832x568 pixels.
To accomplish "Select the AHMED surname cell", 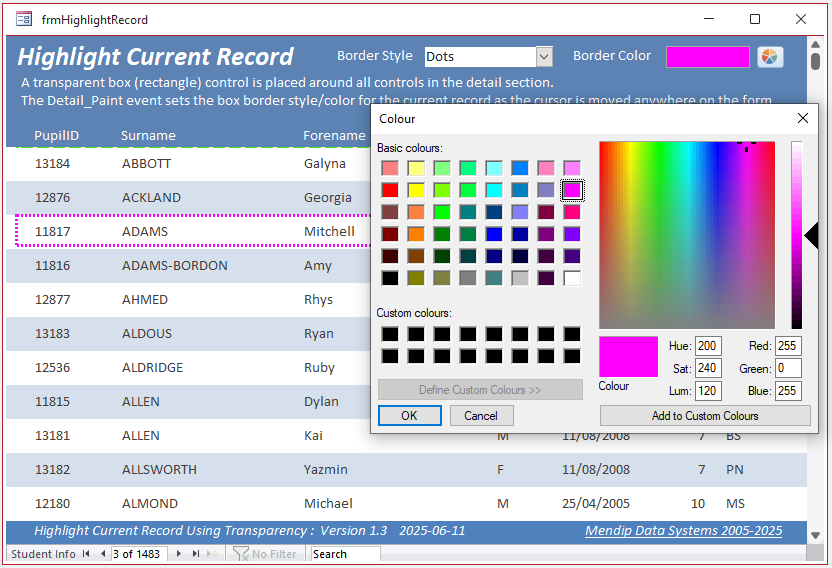I will coord(145,299).
